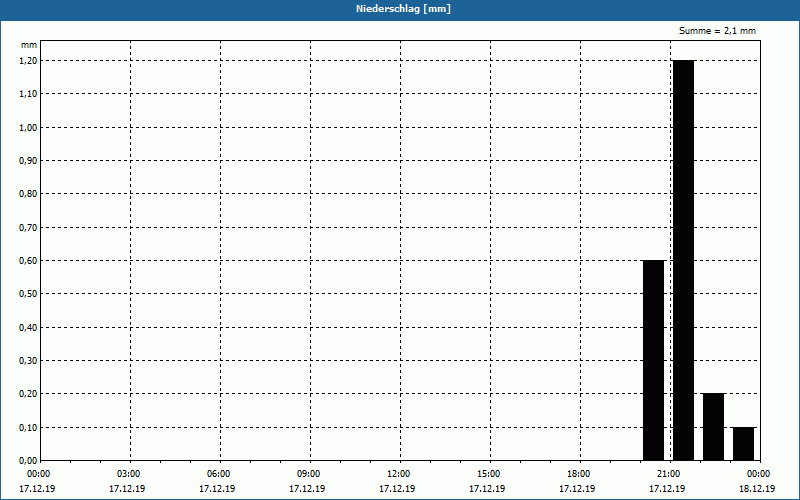Image resolution: width=800 pixels, height=500 pixels.
Task: Click the 0,90 y-axis label
Action: 28,161
